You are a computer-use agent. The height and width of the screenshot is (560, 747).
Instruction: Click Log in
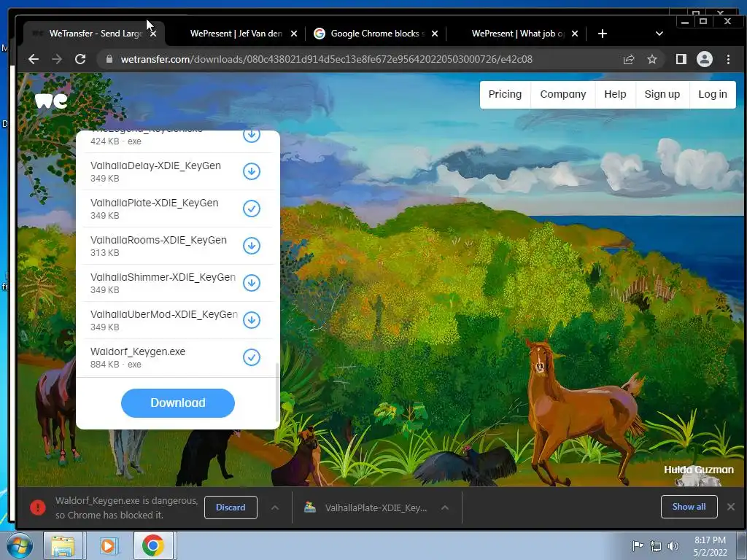pyautogui.click(x=713, y=94)
